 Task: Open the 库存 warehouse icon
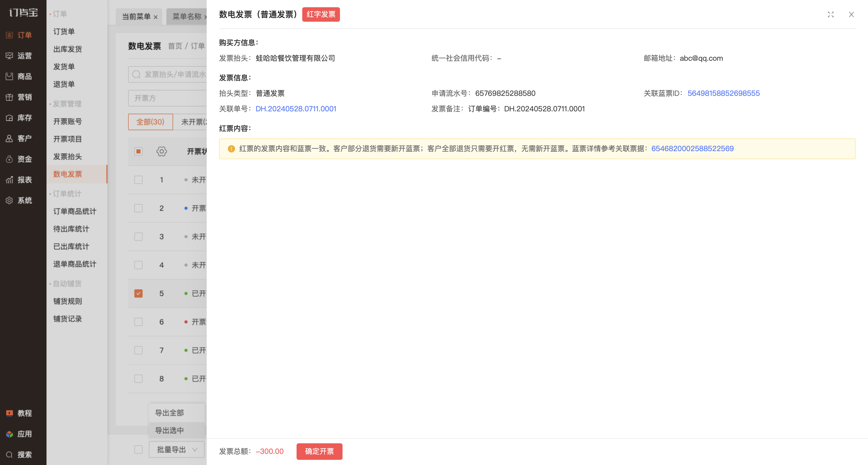[x=10, y=118]
